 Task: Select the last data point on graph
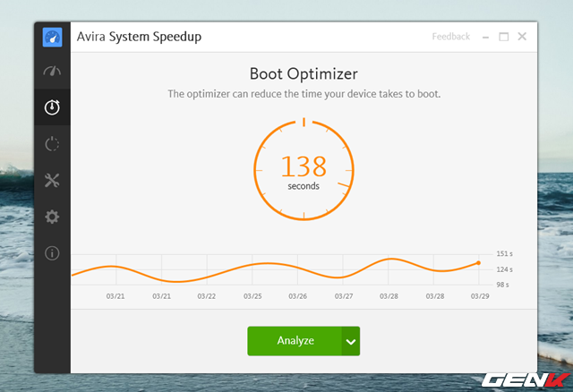click(x=478, y=263)
